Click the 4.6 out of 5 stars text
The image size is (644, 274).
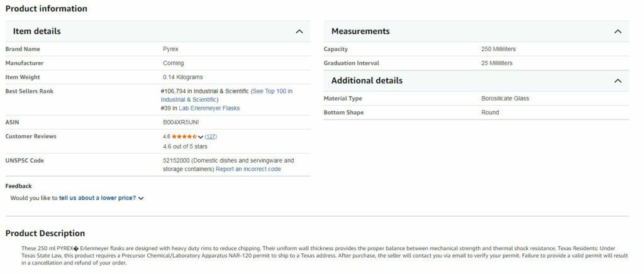point(185,146)
